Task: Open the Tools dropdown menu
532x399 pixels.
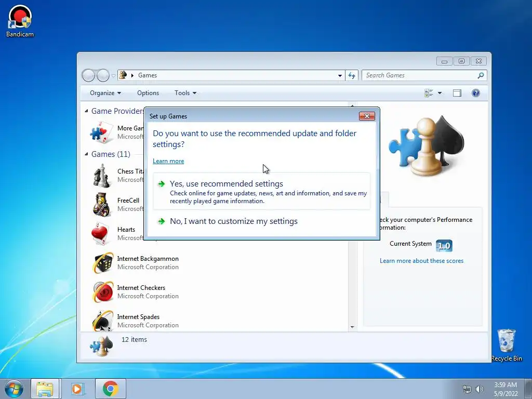Action: (185, 93)
